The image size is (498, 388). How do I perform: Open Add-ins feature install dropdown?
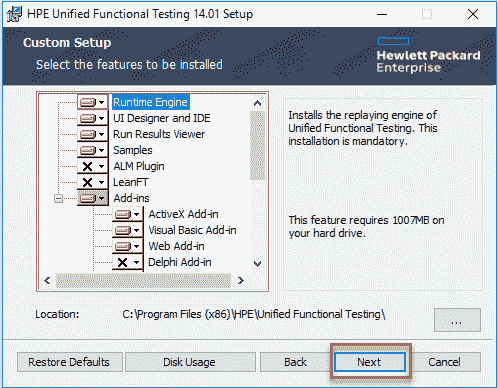point(93,198)
